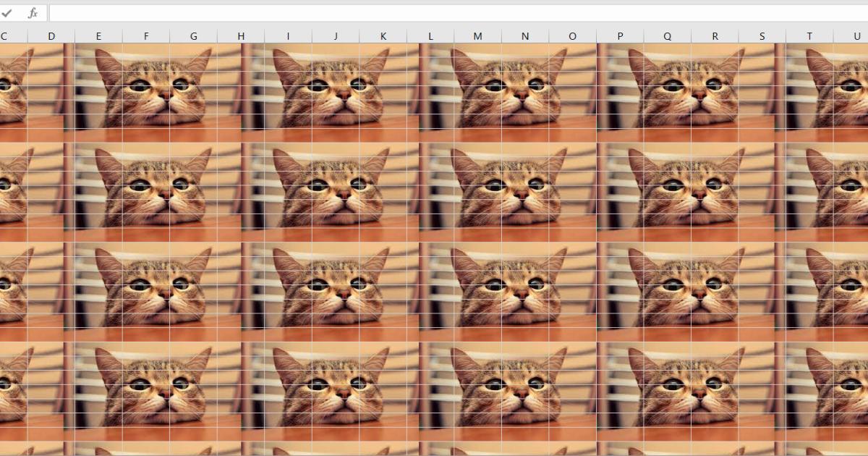Select column header N

[x=525, y=34]
